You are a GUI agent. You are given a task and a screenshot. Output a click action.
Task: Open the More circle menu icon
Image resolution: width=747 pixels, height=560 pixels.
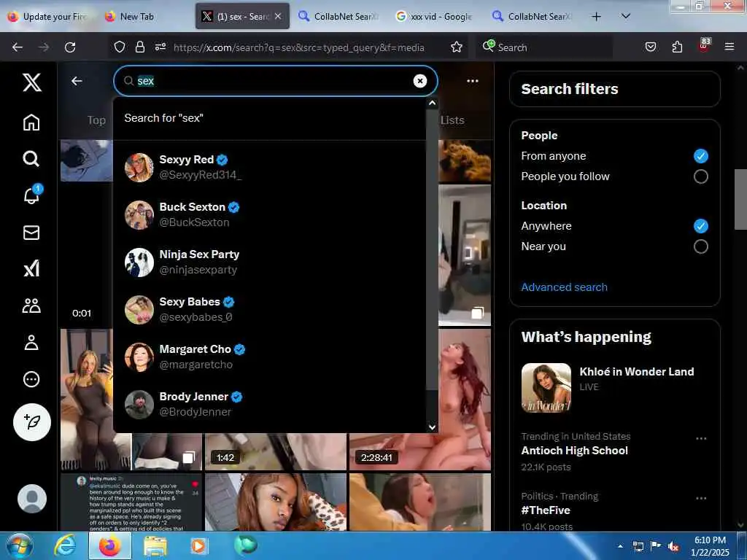(31, 379)
